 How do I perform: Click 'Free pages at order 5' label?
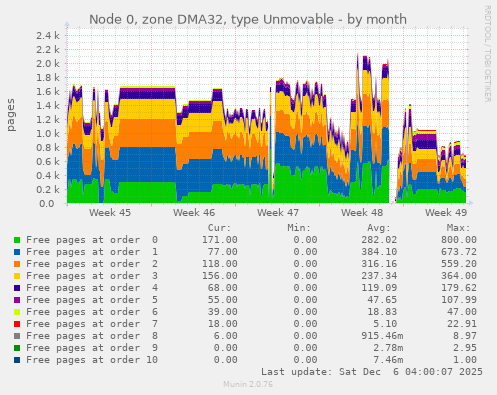click(92, 300)
